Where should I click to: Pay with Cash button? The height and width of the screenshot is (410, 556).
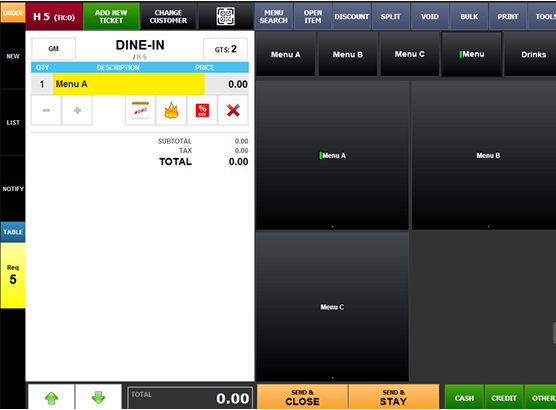click(x=464, y=398)
